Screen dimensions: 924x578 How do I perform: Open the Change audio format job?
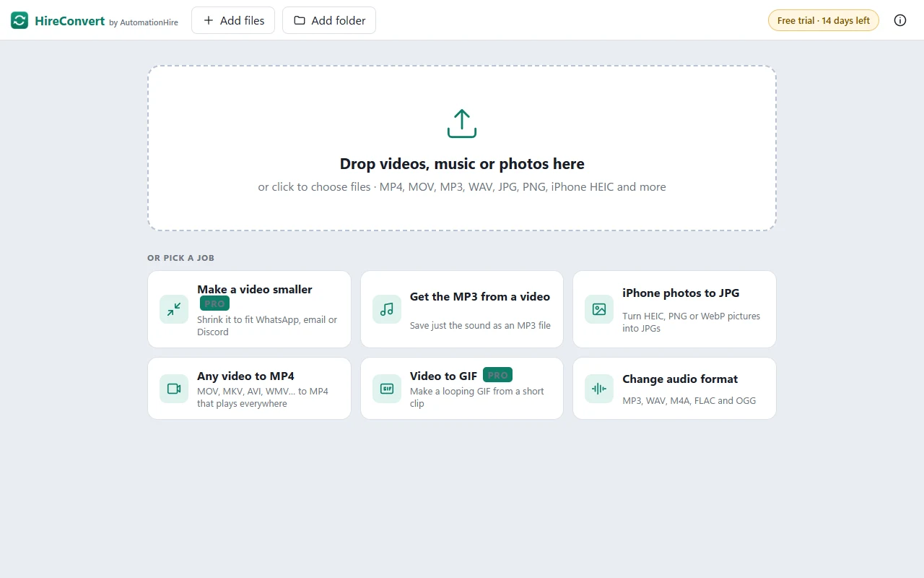click(x=674, y=389)
